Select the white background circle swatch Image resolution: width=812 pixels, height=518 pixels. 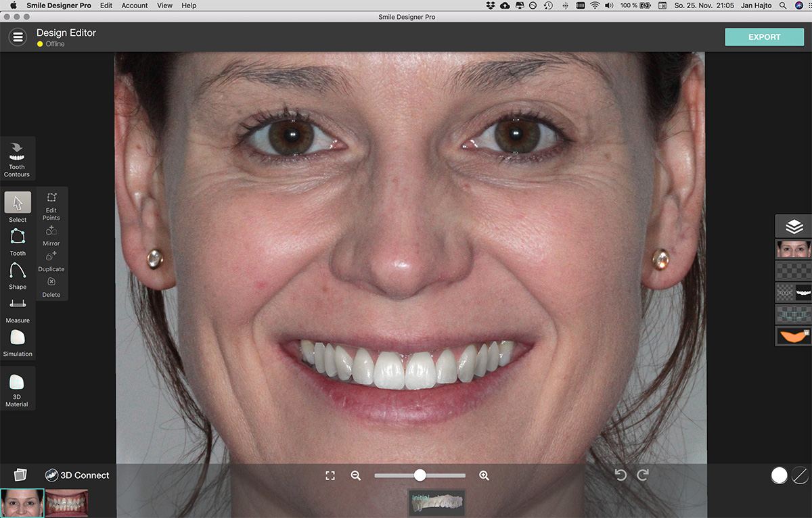[780, 475]
